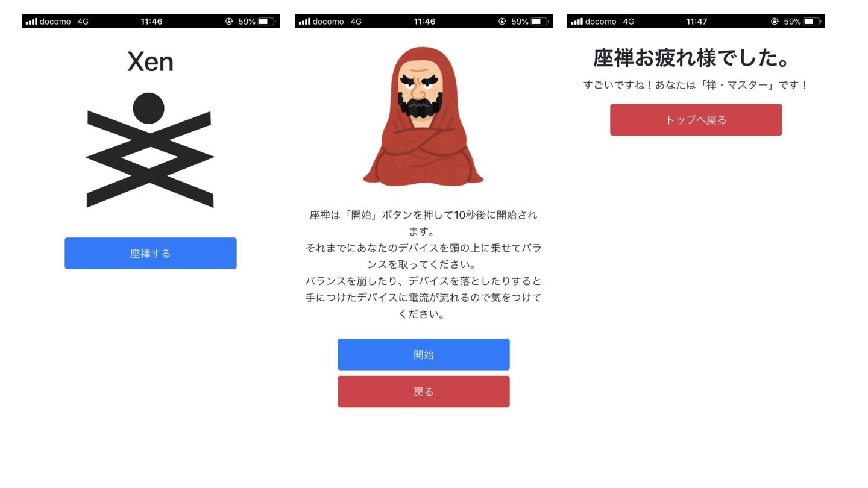Tap the battery icon on the third screen
This screenshot has height=488, width=868.
tap(813, 22)
